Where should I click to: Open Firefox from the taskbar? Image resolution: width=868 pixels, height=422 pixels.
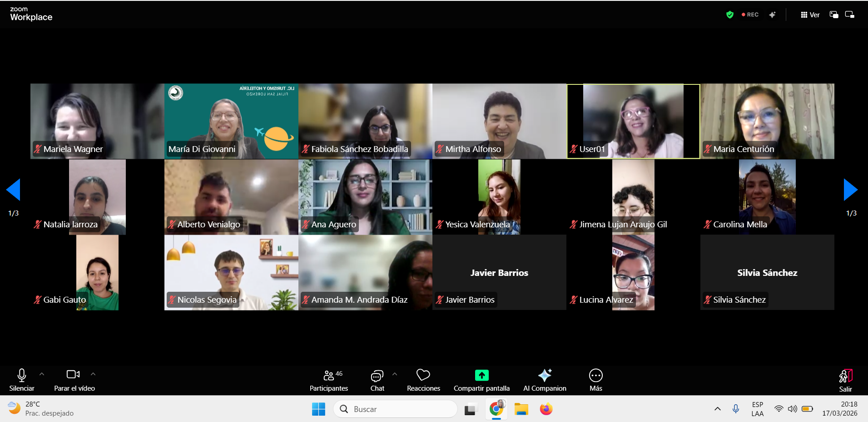point(546,409)
